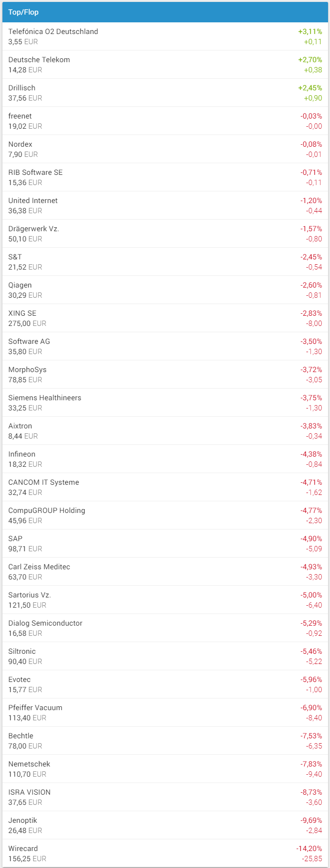This screenshot has height=868, width=330.
Task: Click the MorphoSys stock name
Action: tap(27, 370)
